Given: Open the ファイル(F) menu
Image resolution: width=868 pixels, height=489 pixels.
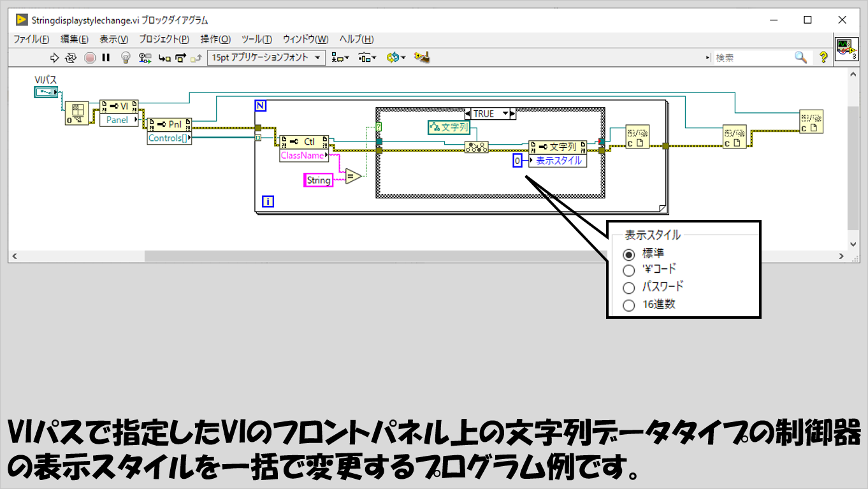Looking at the screenshot, I should (x=31, y=39).
